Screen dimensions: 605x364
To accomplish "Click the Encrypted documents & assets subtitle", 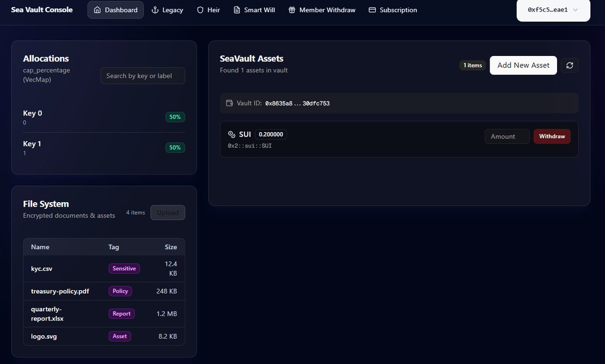I will point(69,215).
